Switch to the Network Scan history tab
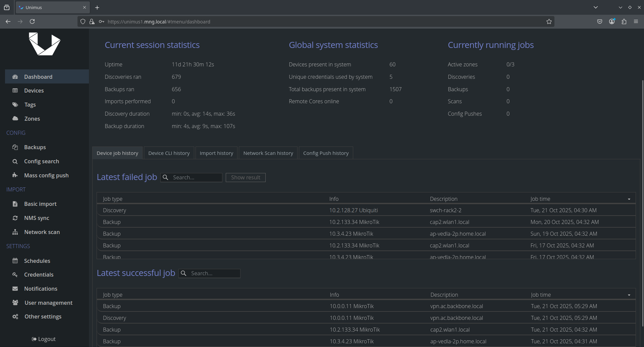644x347 pixels. tap(268, 153)
